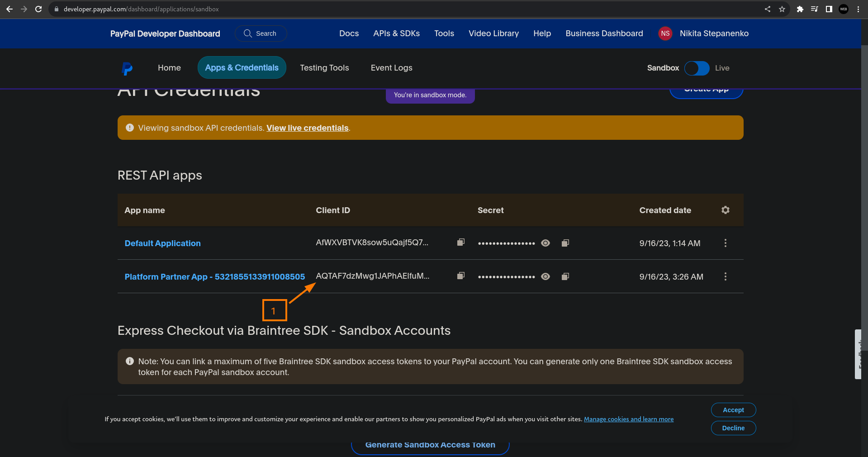The width and height of the screenshot is (868, 457).
Task: Copy the Platform Partner App client ID
Action: (x=461, y=276)
